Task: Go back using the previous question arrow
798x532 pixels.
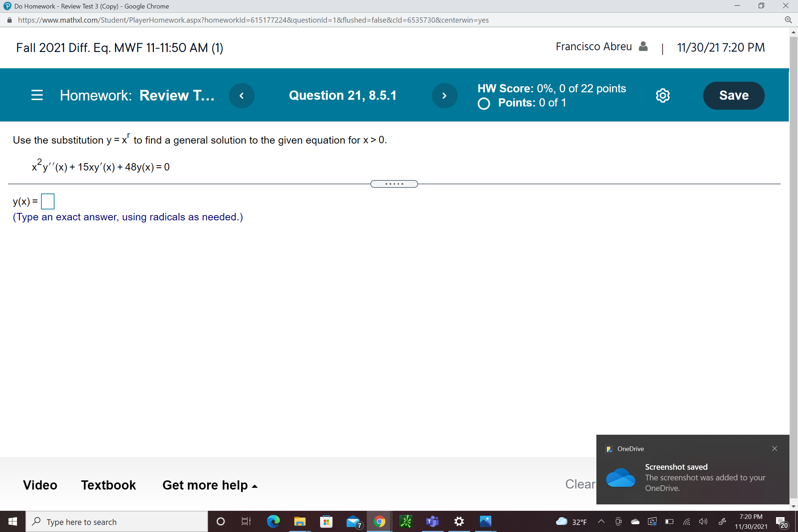Action: (x=242, y=95)
